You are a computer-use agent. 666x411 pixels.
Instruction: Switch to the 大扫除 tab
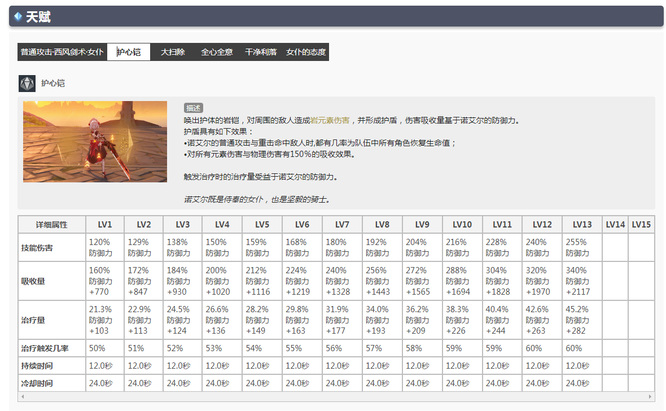(172, 52)
